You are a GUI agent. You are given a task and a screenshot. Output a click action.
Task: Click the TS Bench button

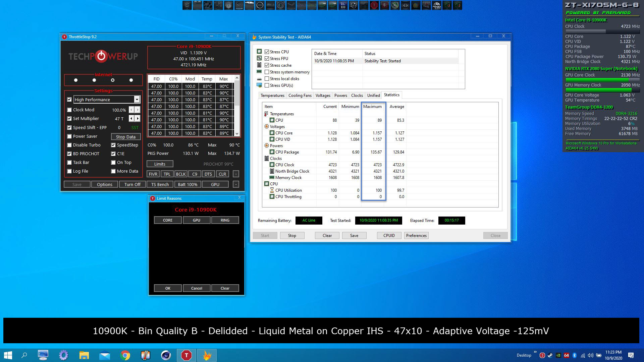click(160, 184)
